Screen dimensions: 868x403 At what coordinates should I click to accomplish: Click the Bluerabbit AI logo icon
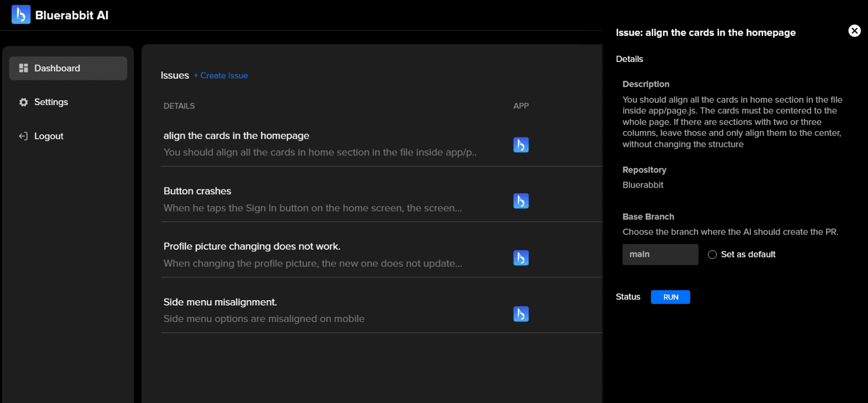[x=21, y=15]
